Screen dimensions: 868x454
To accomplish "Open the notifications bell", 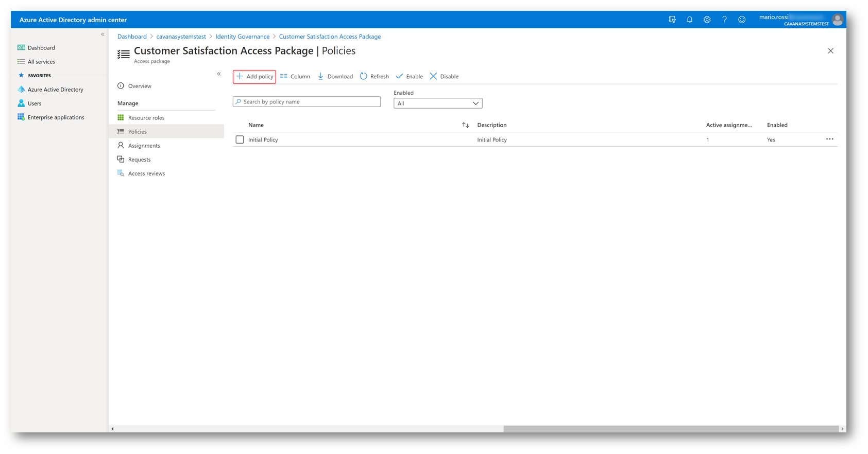I will coord(689,20).
